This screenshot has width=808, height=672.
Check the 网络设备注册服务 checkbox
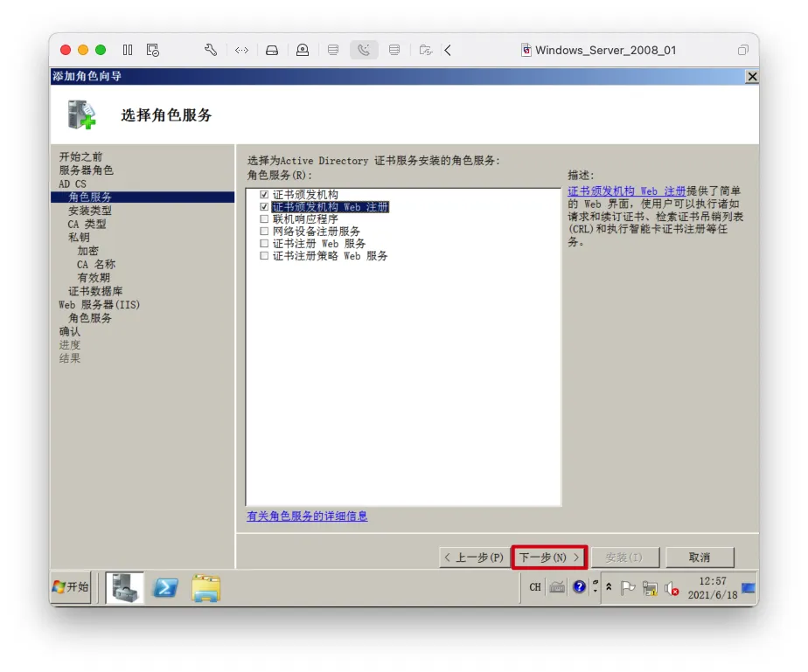[264, 232]
